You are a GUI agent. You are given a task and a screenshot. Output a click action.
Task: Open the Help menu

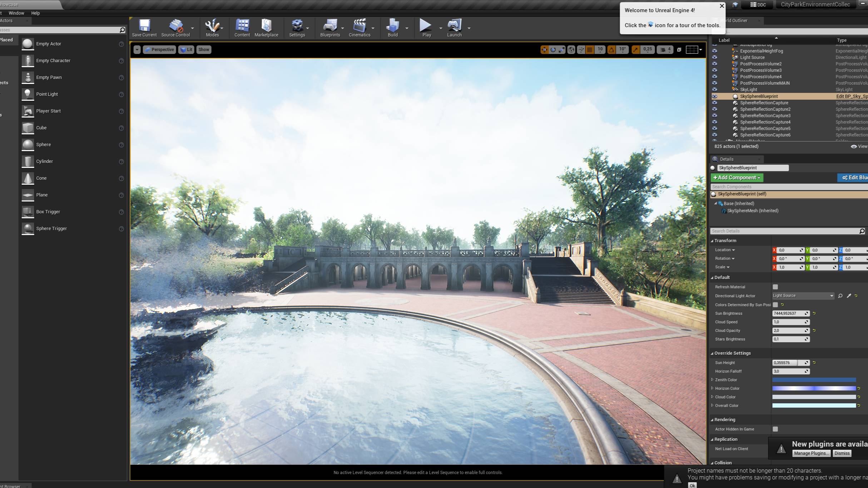35,13
